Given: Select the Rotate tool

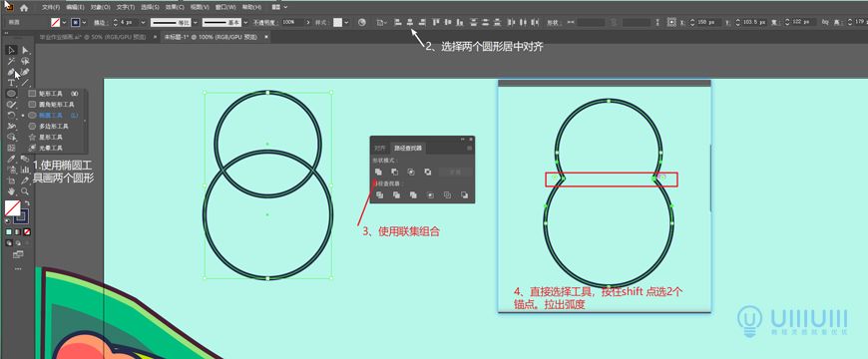Looking at the screenshot, I should click(x=11, y=115).
